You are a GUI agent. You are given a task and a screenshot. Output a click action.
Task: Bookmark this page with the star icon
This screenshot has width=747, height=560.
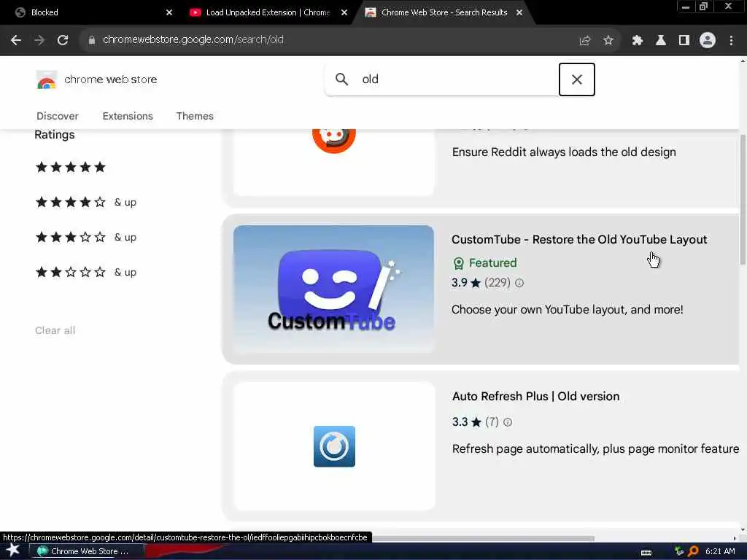[x=608, y=40]
